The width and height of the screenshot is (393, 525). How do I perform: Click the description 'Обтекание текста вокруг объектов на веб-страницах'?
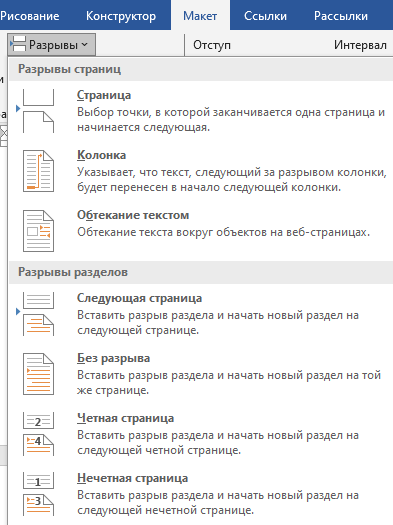coord(223,232)
